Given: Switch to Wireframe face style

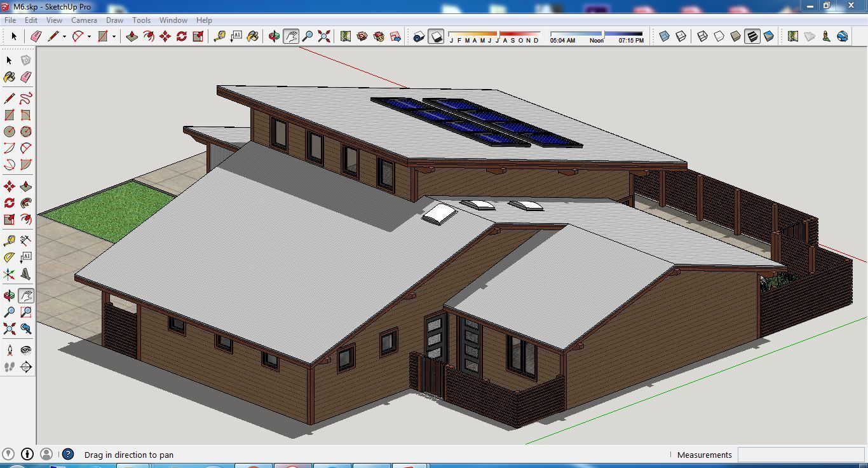Looking at the screenshot, I should [703, 36].
